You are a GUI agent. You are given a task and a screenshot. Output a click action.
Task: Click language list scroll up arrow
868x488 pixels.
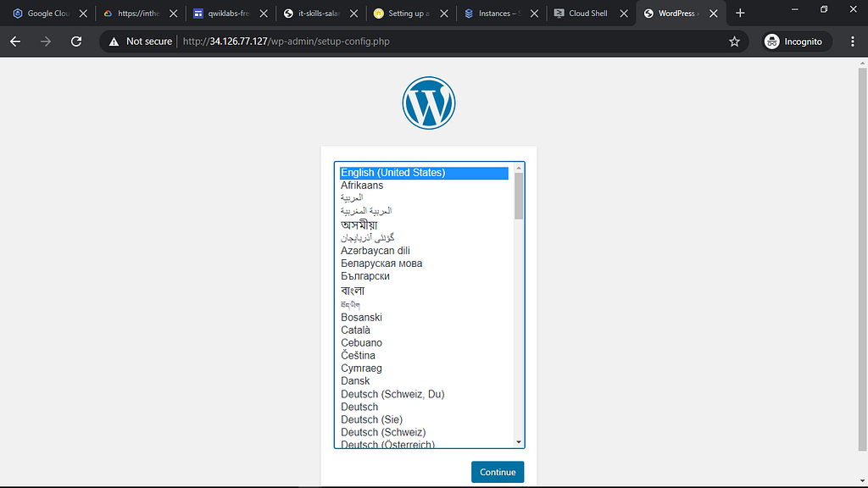[519, 168]
